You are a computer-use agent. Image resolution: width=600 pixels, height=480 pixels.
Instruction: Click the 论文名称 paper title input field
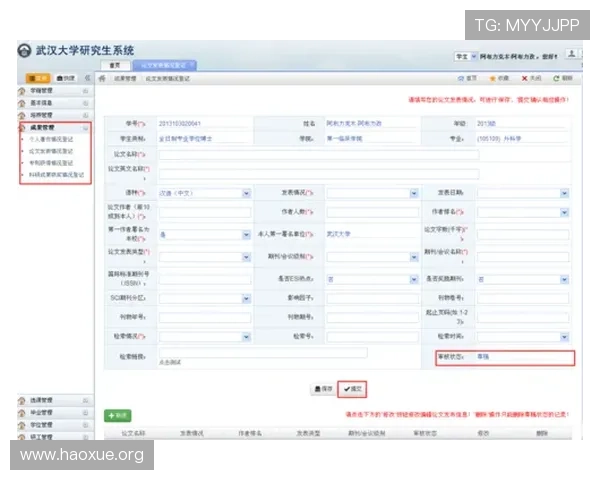[x=319, y=155]
